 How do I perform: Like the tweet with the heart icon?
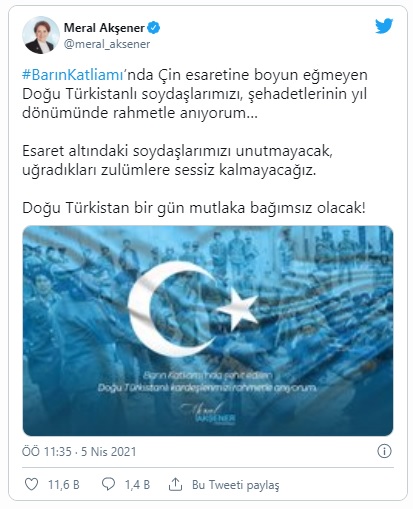click(32, 484)
